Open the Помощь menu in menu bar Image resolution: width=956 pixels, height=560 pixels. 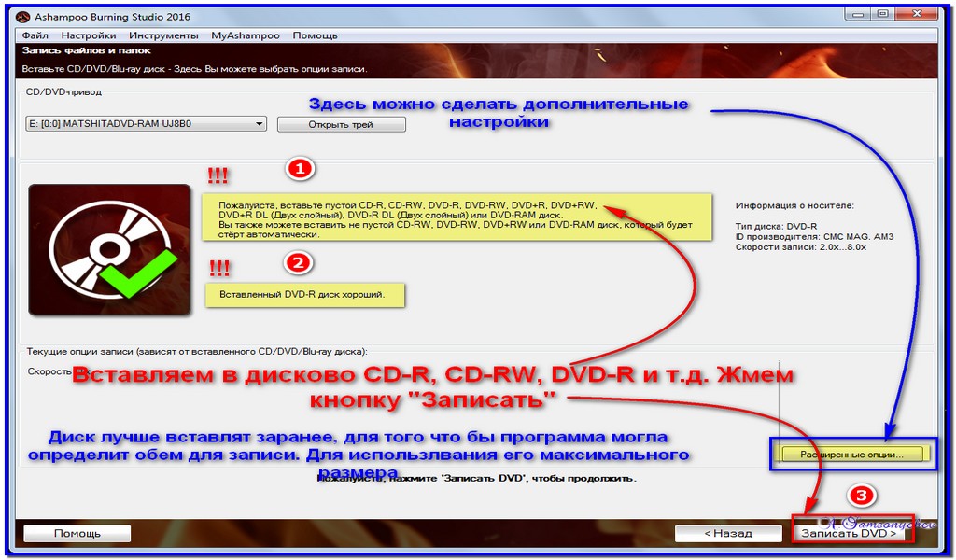tap(315, 35)
